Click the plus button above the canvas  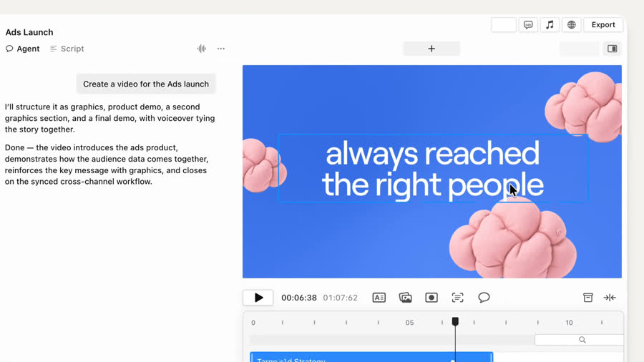click(x=431, y=49)
